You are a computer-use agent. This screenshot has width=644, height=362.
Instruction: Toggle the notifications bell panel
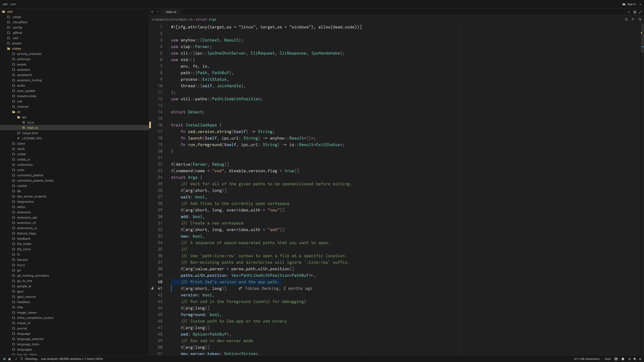[x=640, y=359]
